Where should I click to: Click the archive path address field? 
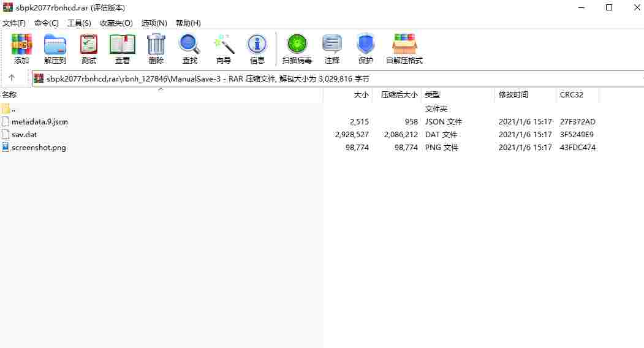click(338, 78)
